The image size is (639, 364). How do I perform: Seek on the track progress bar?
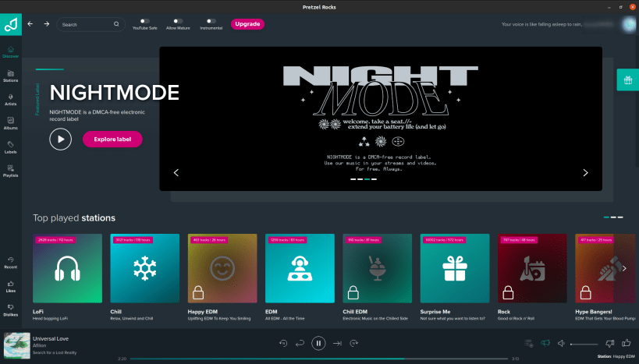(x=319, y=359)
